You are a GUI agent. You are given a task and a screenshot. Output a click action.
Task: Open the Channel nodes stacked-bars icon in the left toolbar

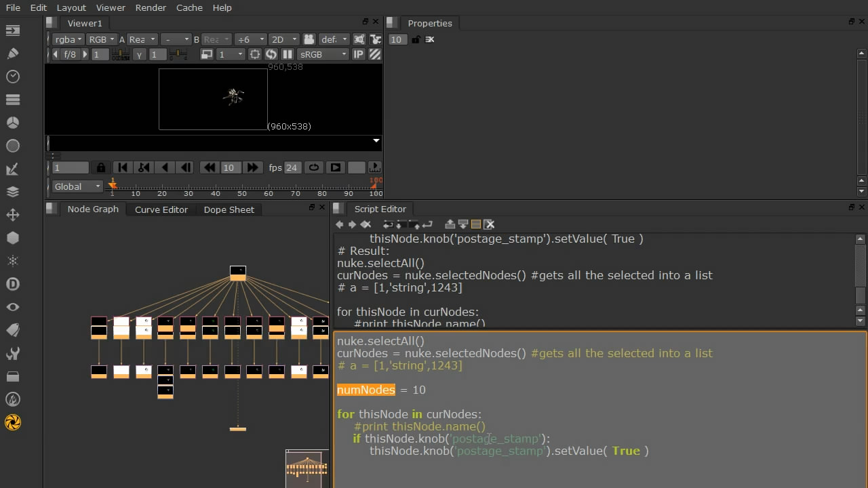tap(12, 100)
